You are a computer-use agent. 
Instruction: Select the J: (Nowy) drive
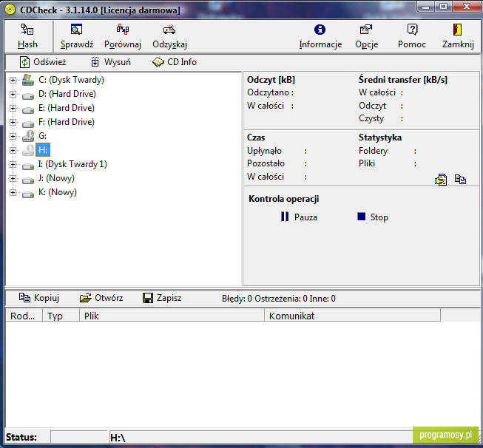tap(56, 178)
